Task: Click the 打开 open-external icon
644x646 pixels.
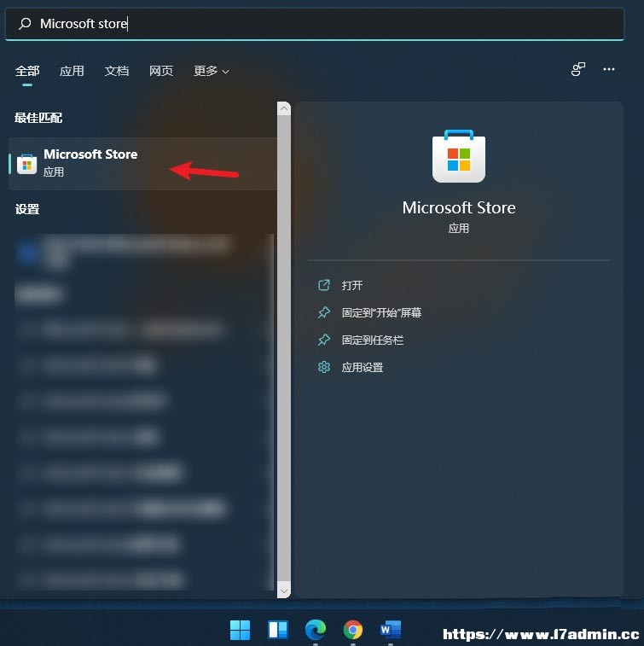Action: tap(324, 285)
